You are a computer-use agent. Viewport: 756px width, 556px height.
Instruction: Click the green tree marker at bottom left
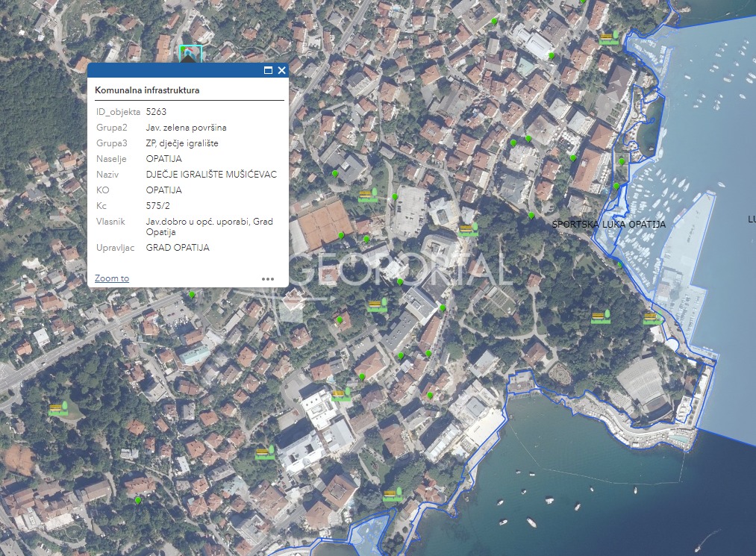point(139,501)
